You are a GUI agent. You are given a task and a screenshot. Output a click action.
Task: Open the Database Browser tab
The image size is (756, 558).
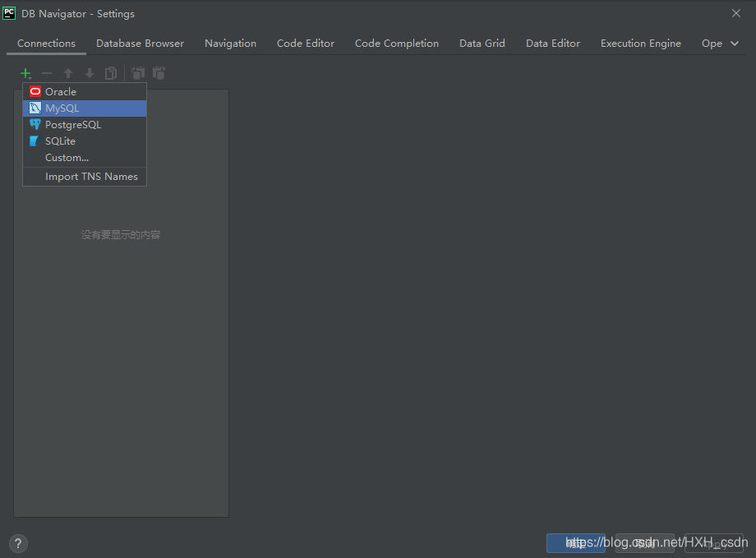point(141,44)
